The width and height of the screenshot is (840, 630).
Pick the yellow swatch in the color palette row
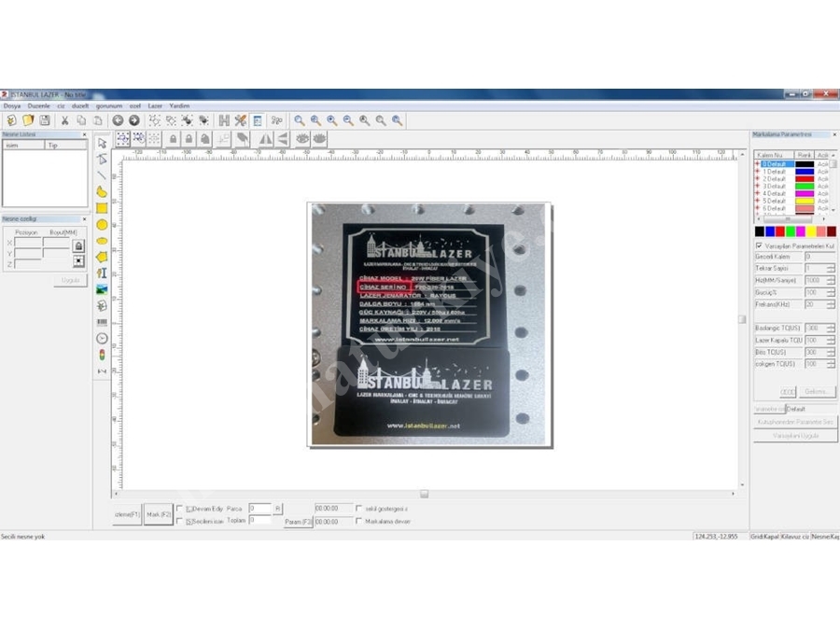811,231
